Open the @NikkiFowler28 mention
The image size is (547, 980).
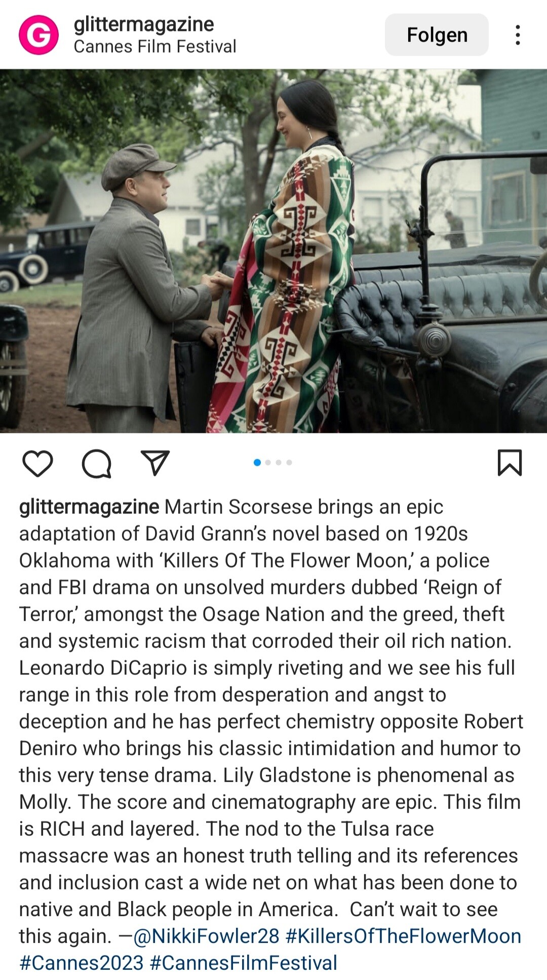tap(206, 936)
